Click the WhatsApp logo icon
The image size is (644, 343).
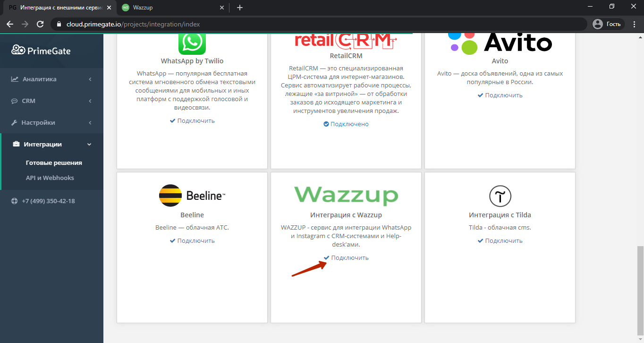192,43
